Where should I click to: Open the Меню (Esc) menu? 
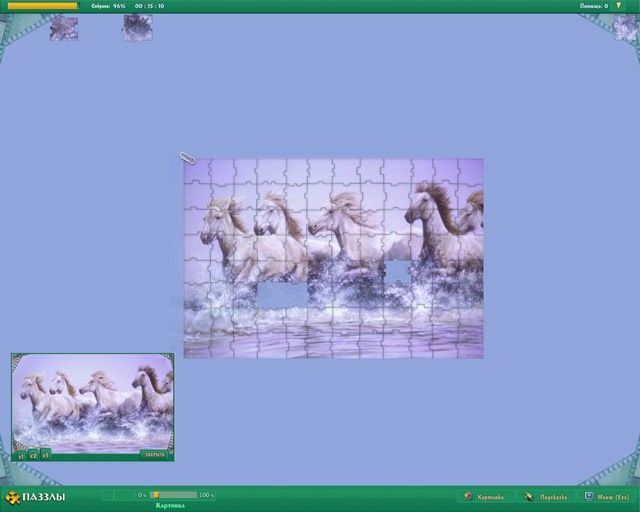pyautogui.click(x=606, y=496)
